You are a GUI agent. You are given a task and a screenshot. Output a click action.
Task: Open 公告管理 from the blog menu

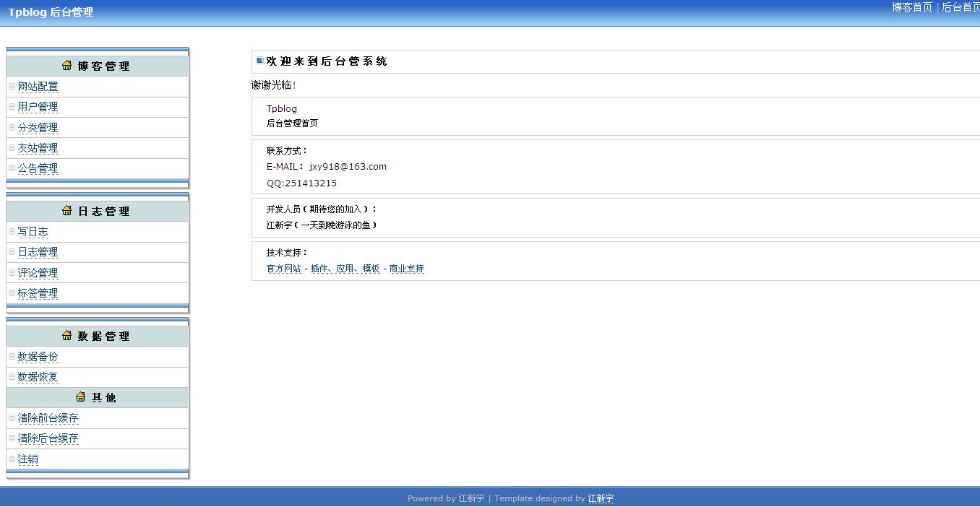point(38,168)
